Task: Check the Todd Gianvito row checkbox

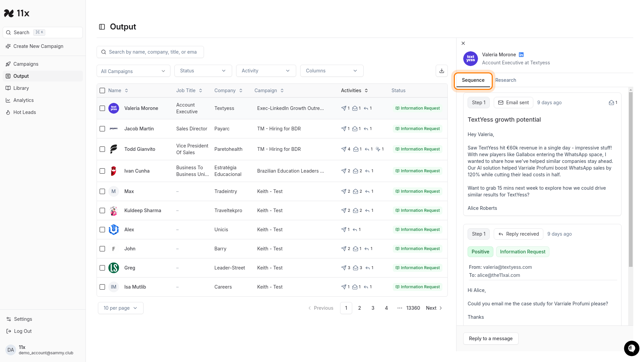Action: [x=102, y=149]
